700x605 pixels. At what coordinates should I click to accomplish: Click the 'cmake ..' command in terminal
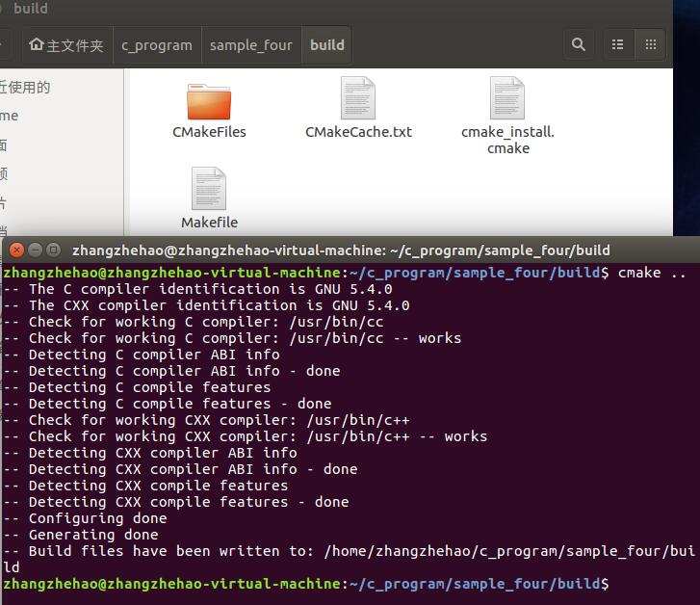[652, 273]
